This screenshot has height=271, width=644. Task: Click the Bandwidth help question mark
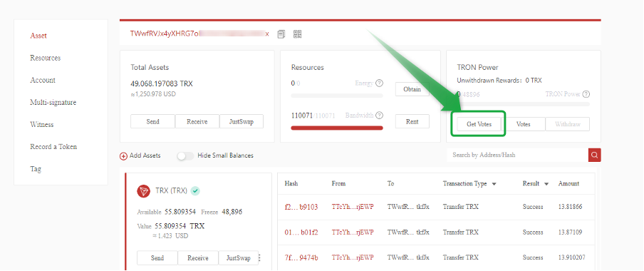379,116
